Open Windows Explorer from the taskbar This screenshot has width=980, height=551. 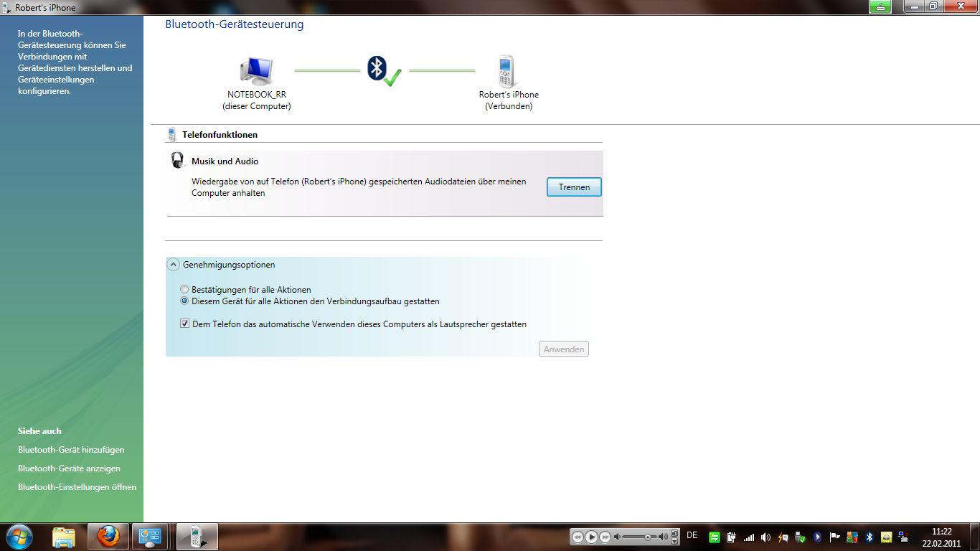tap(64, 537)
